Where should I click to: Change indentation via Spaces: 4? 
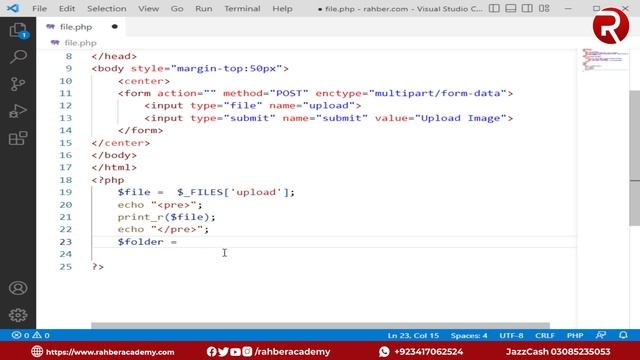tap(469, 336)
